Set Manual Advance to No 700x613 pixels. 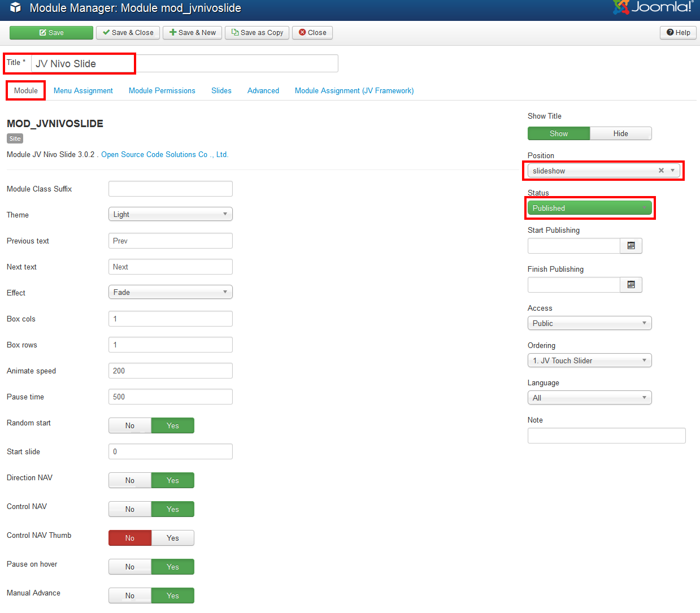coord(130,595)
